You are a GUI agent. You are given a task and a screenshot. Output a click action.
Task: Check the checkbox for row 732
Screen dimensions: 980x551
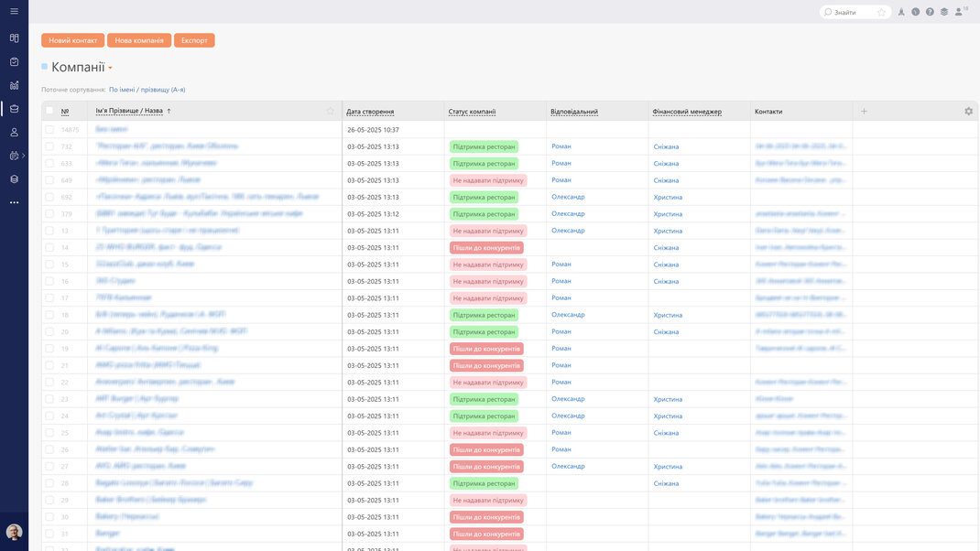49,146
